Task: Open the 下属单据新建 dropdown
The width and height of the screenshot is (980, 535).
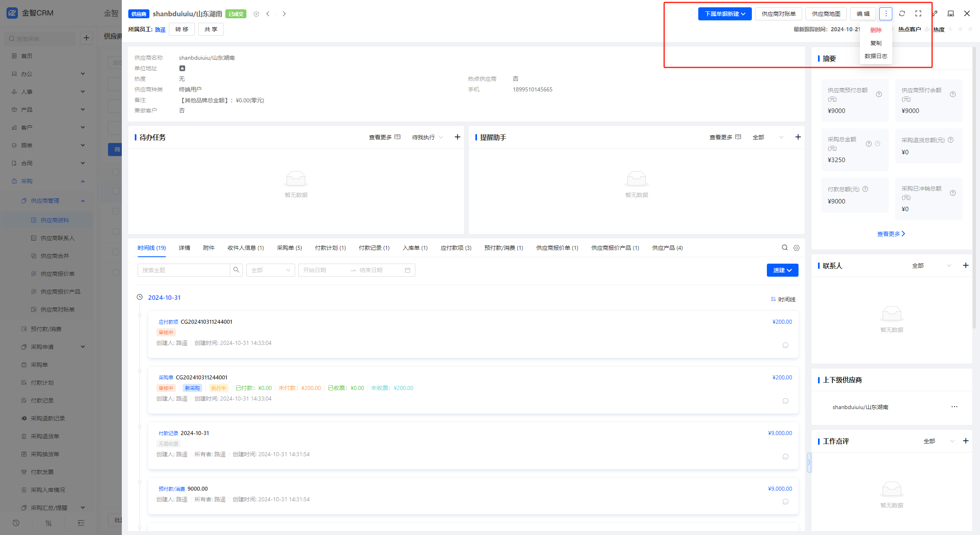Action: pos(725,14)
